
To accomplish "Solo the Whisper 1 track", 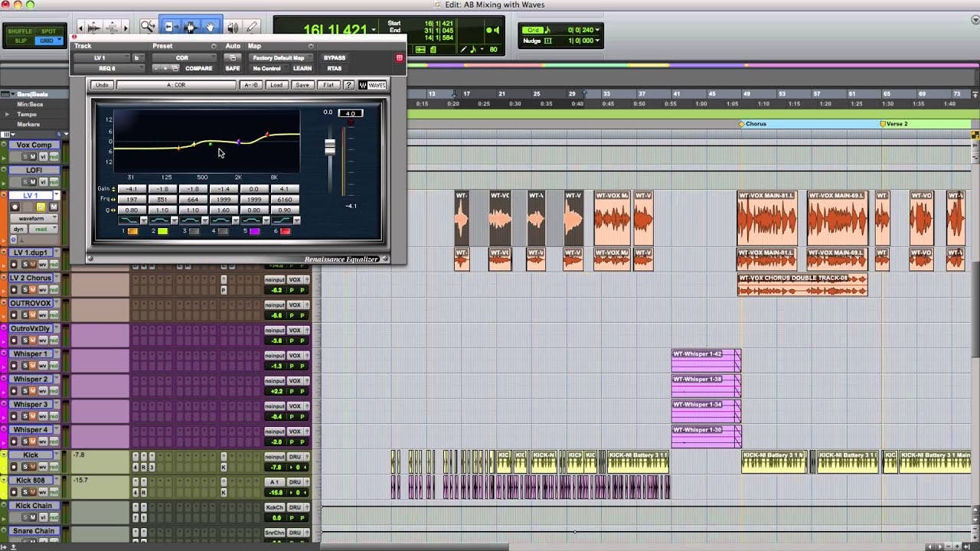I will tap(24, 365).
